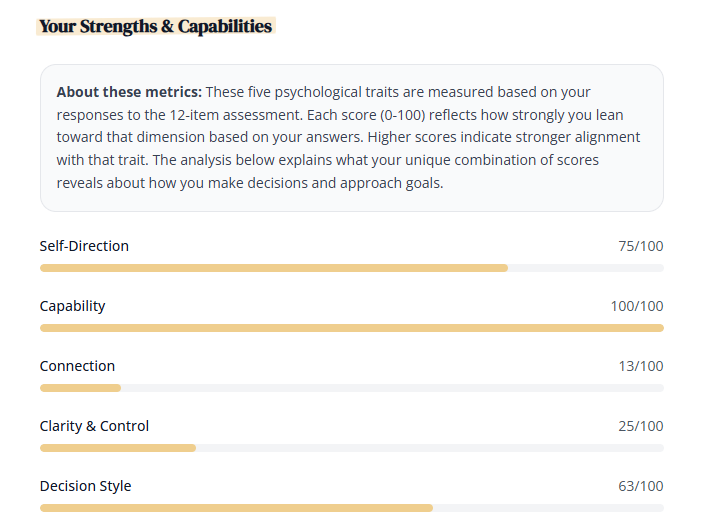The image size is (710, 527).
Task: Click the 13/100 Connection score
Action: [x=640, y=366]
